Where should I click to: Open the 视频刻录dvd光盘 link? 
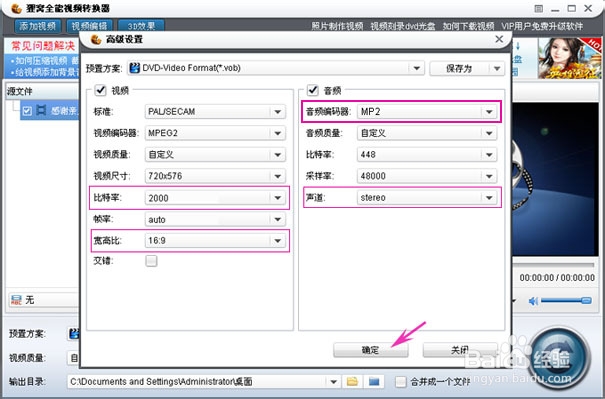(x=403, y=26)
